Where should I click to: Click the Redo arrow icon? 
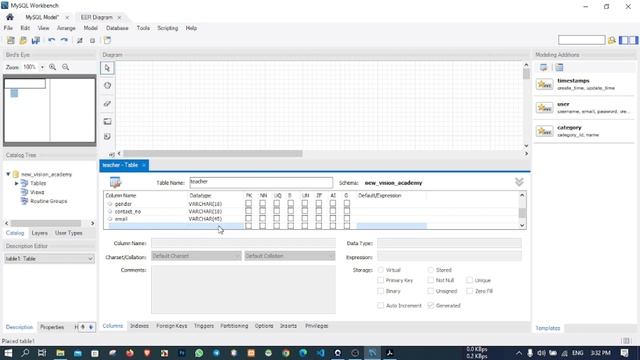coord(64,40)
